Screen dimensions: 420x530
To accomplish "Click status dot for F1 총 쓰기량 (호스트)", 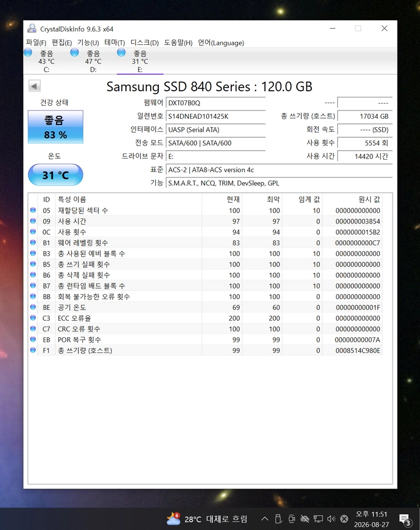I will coord(33,350).
